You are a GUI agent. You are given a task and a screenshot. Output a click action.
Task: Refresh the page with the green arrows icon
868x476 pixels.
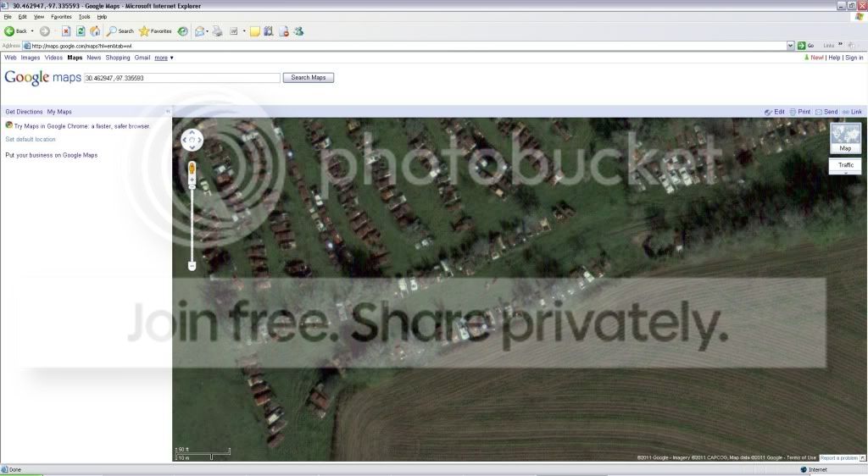(81, 31)
